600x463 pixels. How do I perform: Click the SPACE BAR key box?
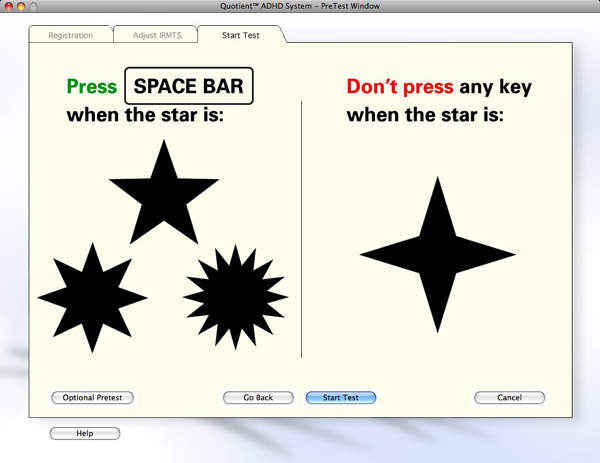(189, 86)
